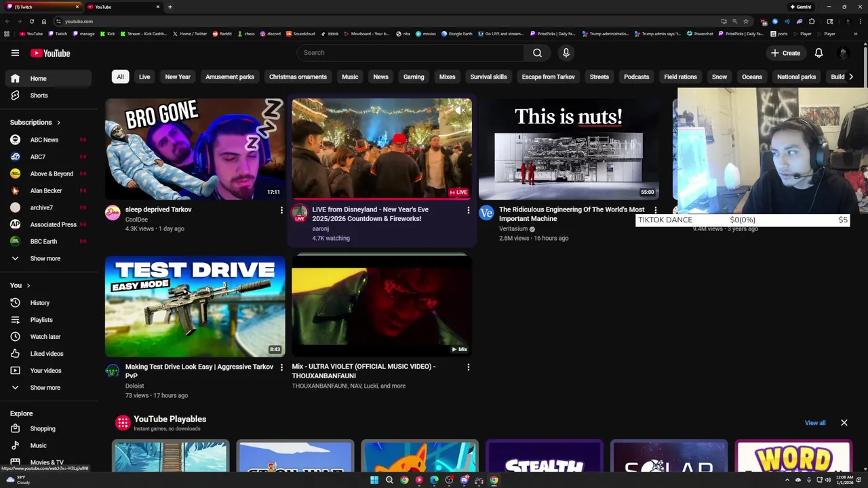Image resolution: width=868 pixels, height=488 pixels.
Task: Open a new browser tab
Action: coord(170,7)
